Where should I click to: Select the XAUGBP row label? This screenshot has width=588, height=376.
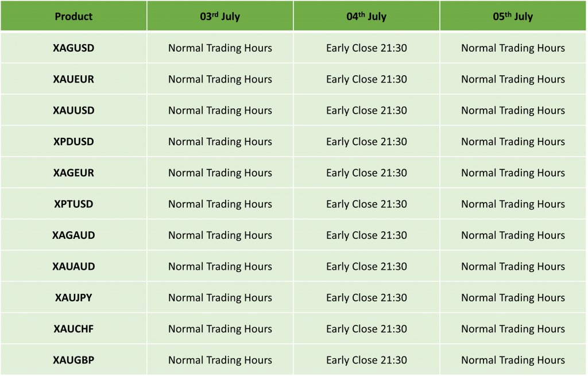pos(73,360)
